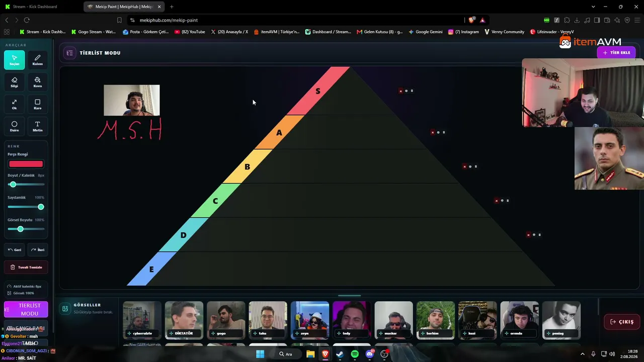Clear canvas with Tuvali Temizle

[x=26, y=267]
